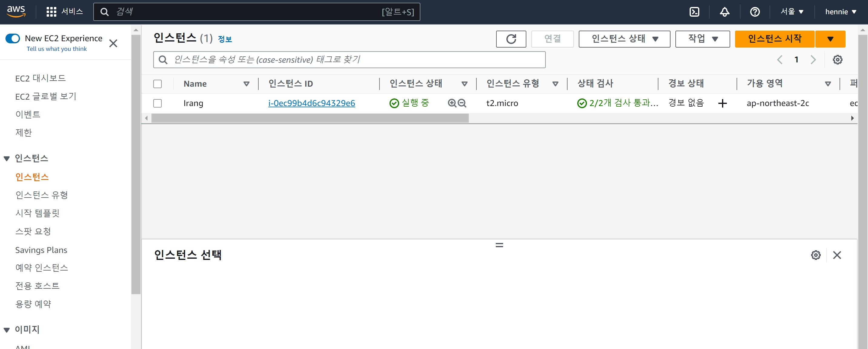Screen dimensions: 868x349
Task: Click the help question mark icon
Action: (755, 12)
